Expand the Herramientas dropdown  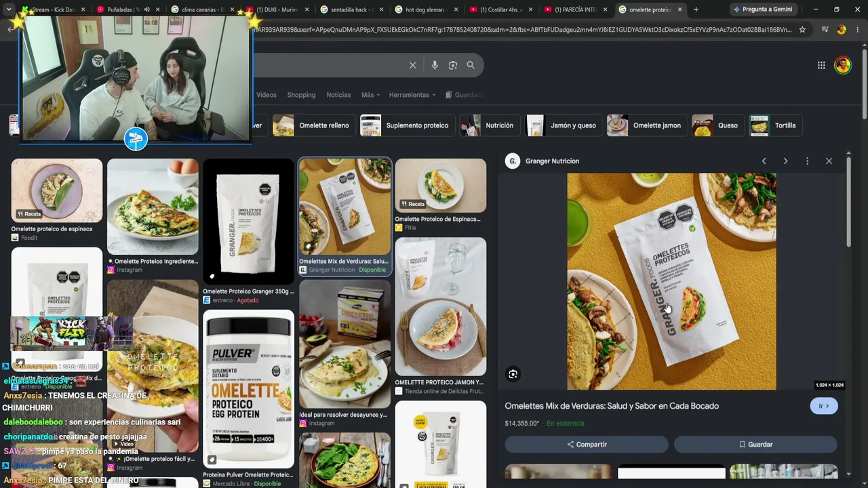[412, 95]
